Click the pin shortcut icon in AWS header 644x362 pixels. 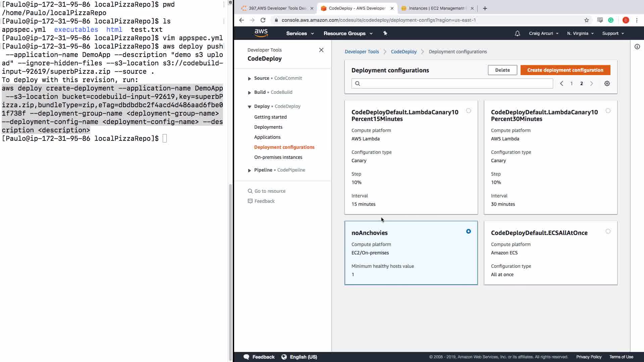(x=385, y=33)
